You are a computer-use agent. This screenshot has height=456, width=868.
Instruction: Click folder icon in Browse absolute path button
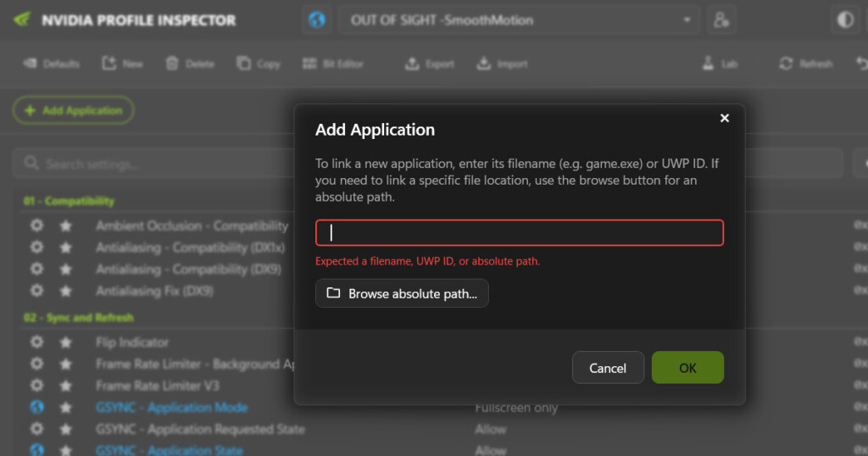pyautogui.click(x=333, y=292)
